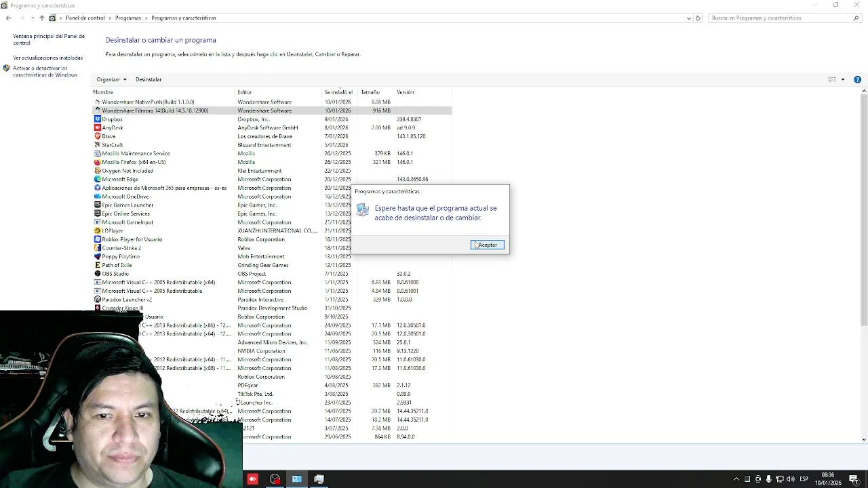The height and width of the screenshot is (488, 868).
Task: Click the Desinstalar toolbar button
Action: (149, 79)
